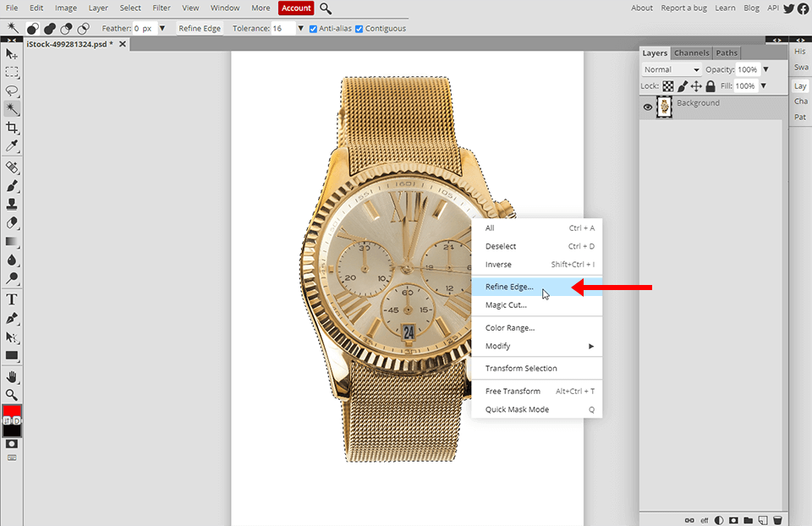
Task: Open the Opacity dropdown arrow
Action: coord(765,68)
